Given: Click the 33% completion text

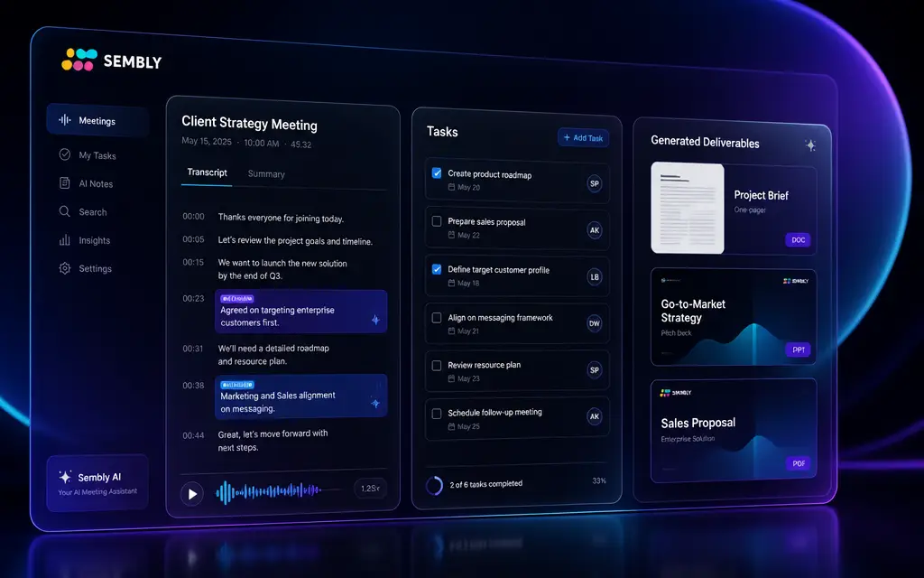Looking at the screenshot, I should pyautogui.click(x=599, y=480).
